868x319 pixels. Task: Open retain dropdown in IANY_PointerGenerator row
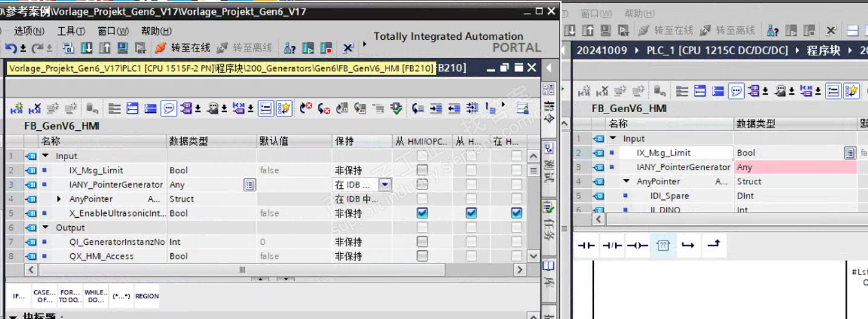385,185
